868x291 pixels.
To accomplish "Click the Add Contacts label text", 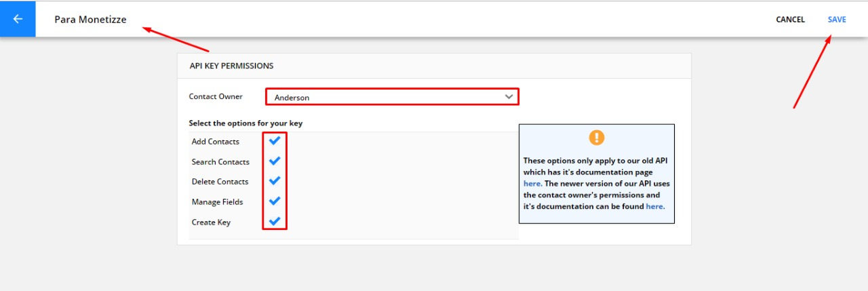I will (x=216, y=142).
